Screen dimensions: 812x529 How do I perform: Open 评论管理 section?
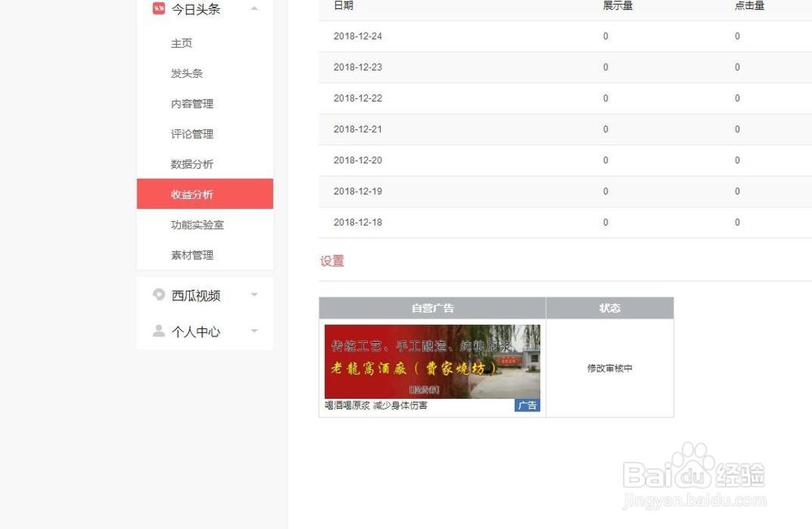point(192,134)
